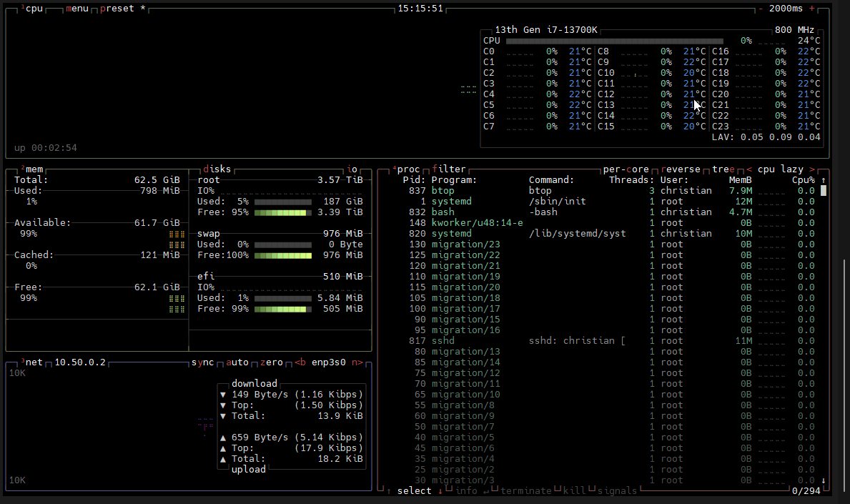Click the Cpu% column header
The height and width of the screenshot is (504, 850).
pyautogui.click(x=804, y=180)
